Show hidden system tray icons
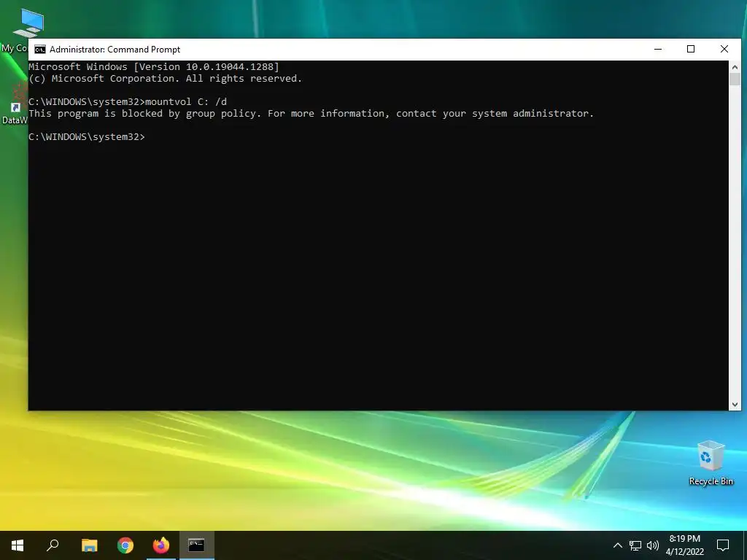 (617, 545)
